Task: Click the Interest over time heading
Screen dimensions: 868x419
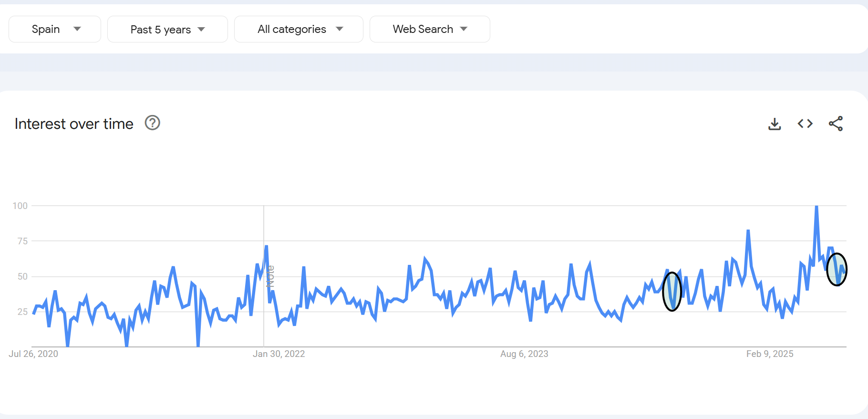Action: 74,124
